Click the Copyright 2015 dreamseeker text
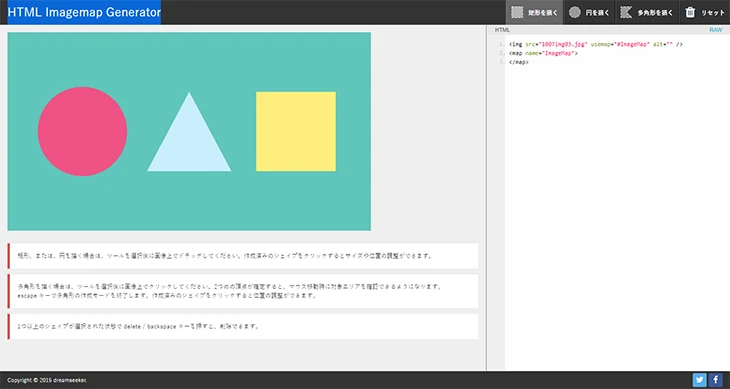The width and height of the screenshot is (730, 389). [x=47, y=381]
